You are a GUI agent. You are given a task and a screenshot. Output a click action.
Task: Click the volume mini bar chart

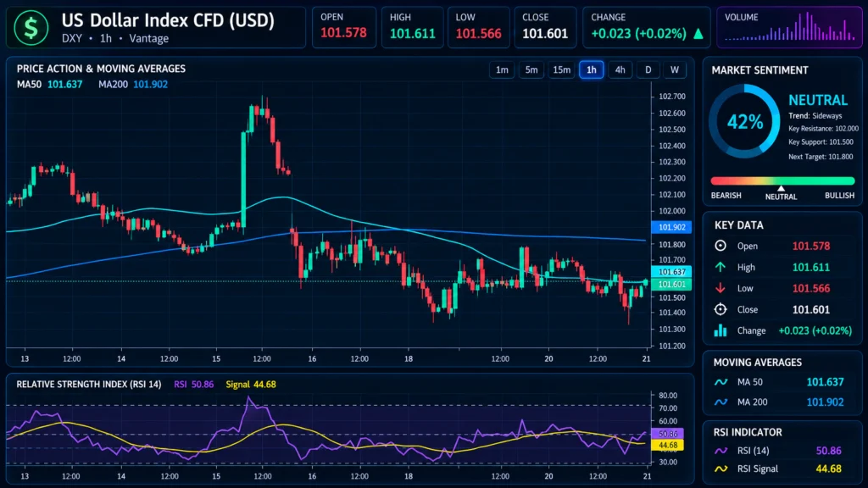[x=789, y=28]
